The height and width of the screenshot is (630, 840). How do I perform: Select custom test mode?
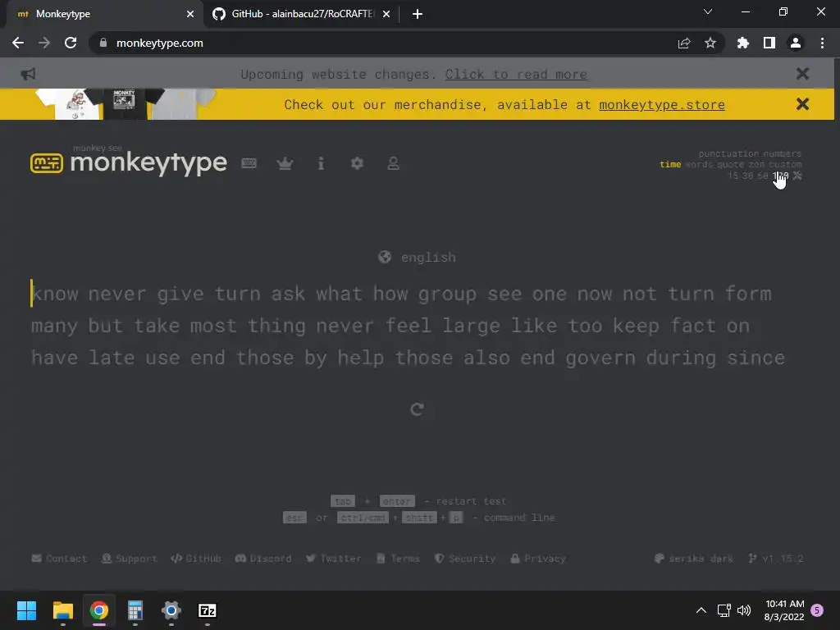pyautogui.click(x=785, y=164)
